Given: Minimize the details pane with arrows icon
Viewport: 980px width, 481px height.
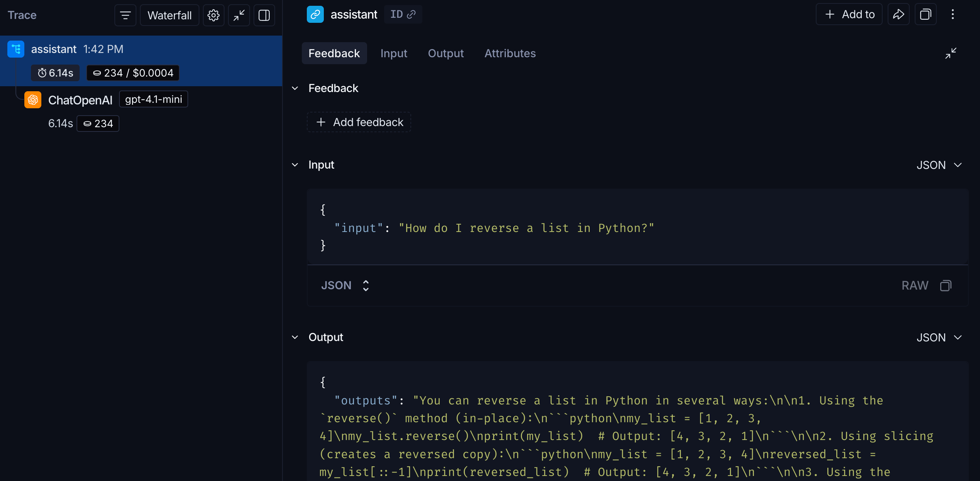Looking at the screenshot, I should tap(951, 53).
